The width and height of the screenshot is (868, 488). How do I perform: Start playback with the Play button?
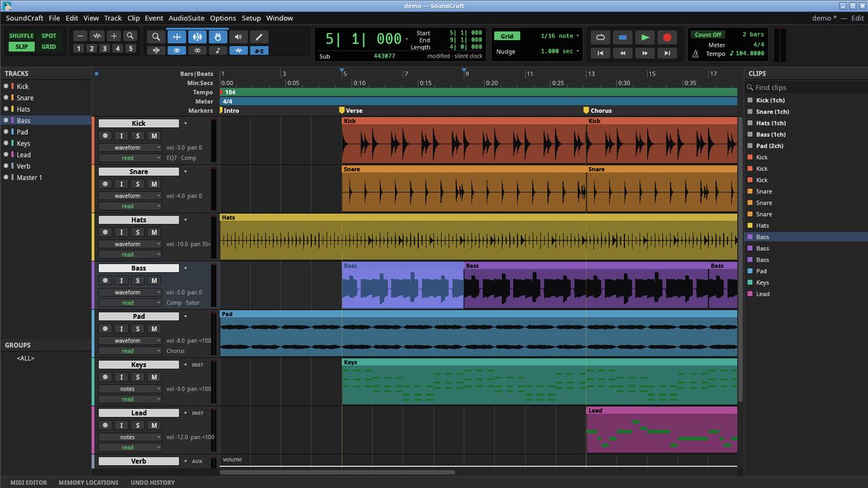point(645,37)
